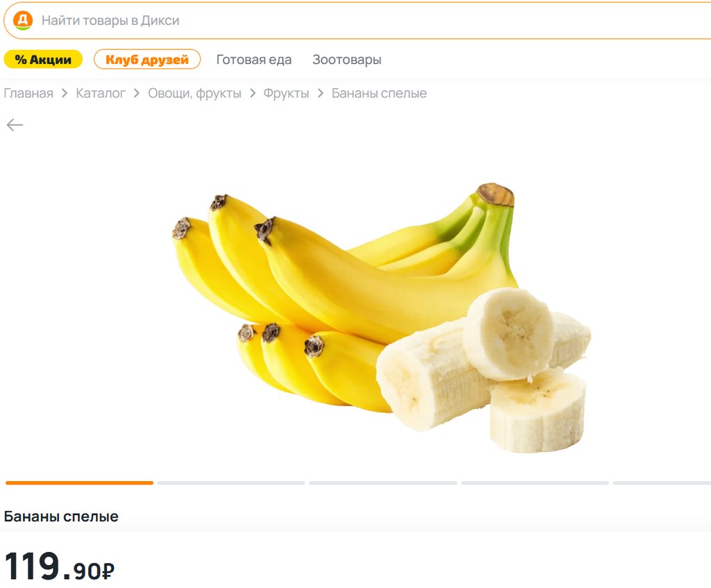The width and height of the screenshot is (711, 588).
Task: Click chevron after Фрукты breadcrumb
Action: tap(321, 93)
